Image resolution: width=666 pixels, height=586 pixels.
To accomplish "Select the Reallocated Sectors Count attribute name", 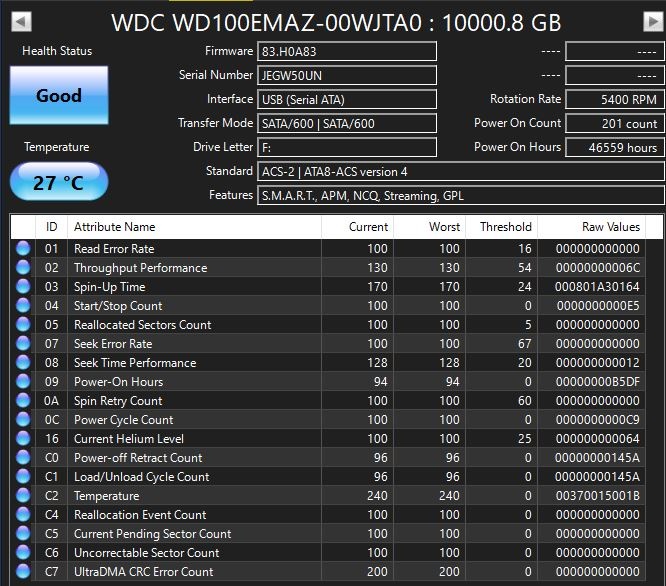I will [143, 325].
